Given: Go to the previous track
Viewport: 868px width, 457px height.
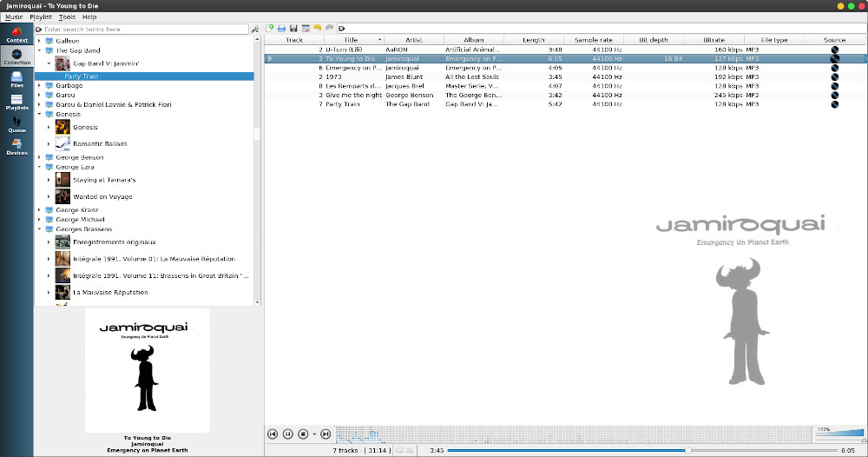Looking at the screenshot, I should coord(273,434).
